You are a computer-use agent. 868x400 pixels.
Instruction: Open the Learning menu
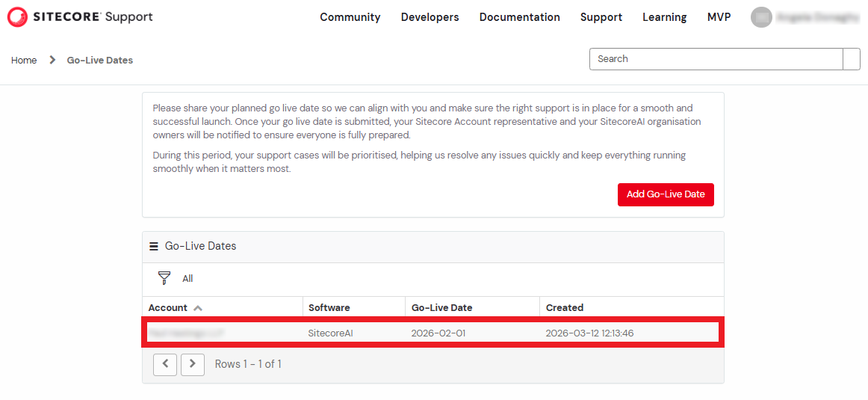point(664,17)
